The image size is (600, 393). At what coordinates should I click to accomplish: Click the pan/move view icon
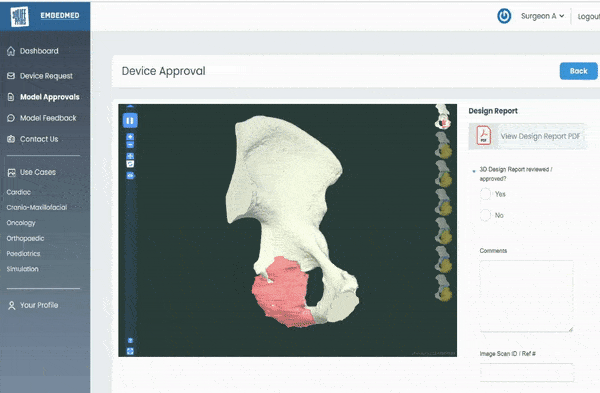click(x=130, y=156)
